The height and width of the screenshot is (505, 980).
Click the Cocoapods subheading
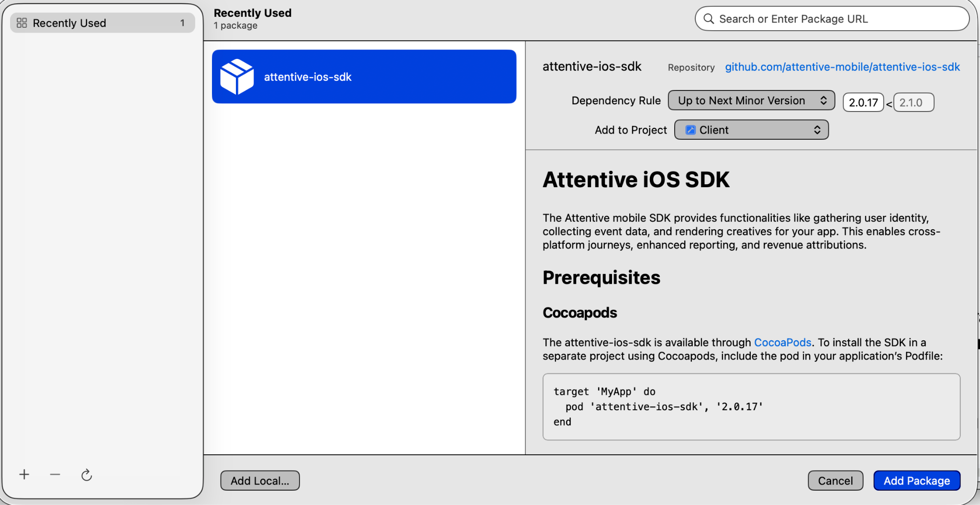tap(580, 313)
